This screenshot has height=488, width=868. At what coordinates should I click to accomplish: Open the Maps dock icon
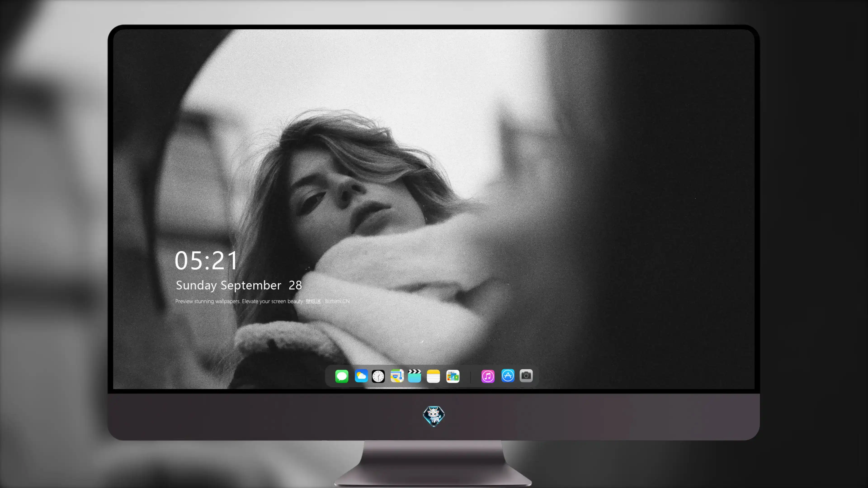pos(397,376)
